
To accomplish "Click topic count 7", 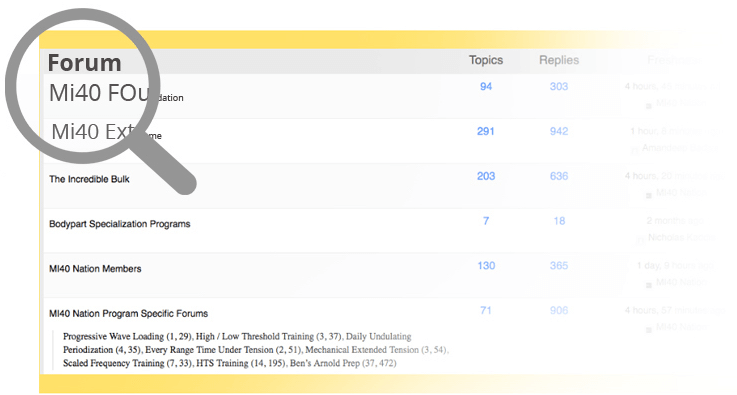I will 486,221.
